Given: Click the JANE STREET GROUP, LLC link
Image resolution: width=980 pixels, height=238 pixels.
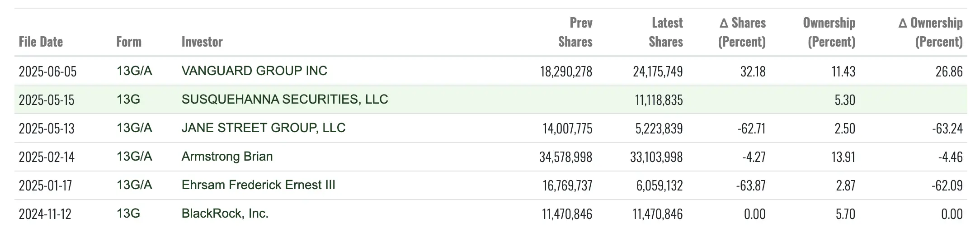Looking at the screenshot, I should (264, 128).
